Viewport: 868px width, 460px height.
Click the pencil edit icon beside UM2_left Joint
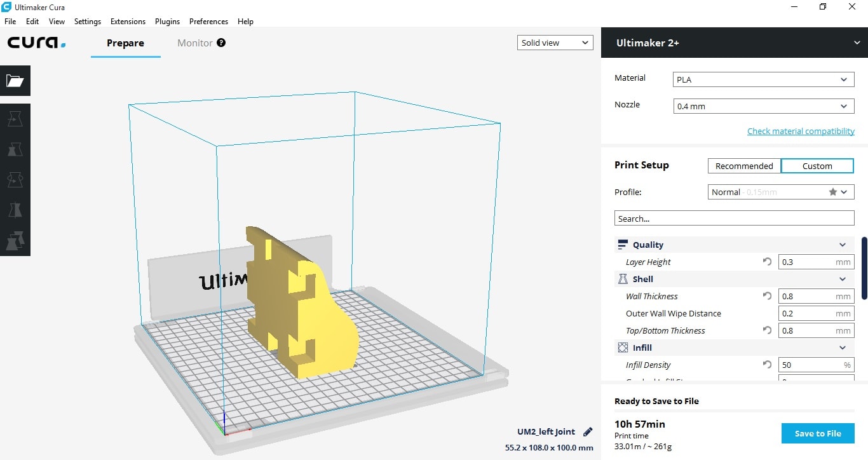[x=588, y=431]
